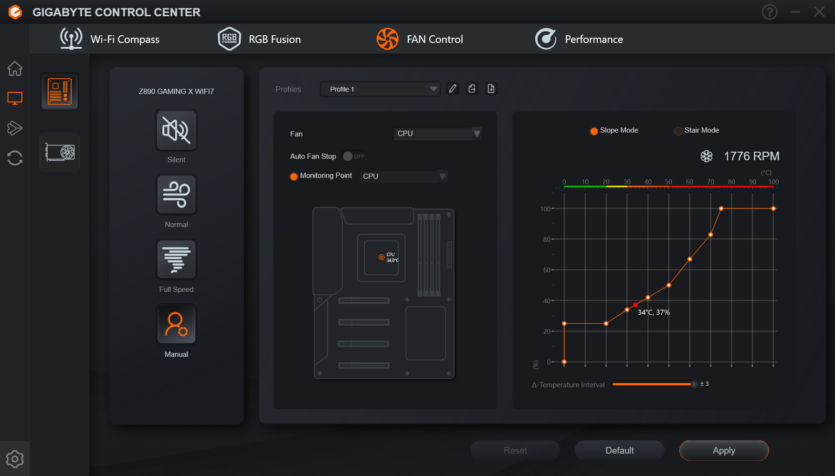Click the curve point at 50°C, 50%
835x476 pixels.
coord(669,285)
